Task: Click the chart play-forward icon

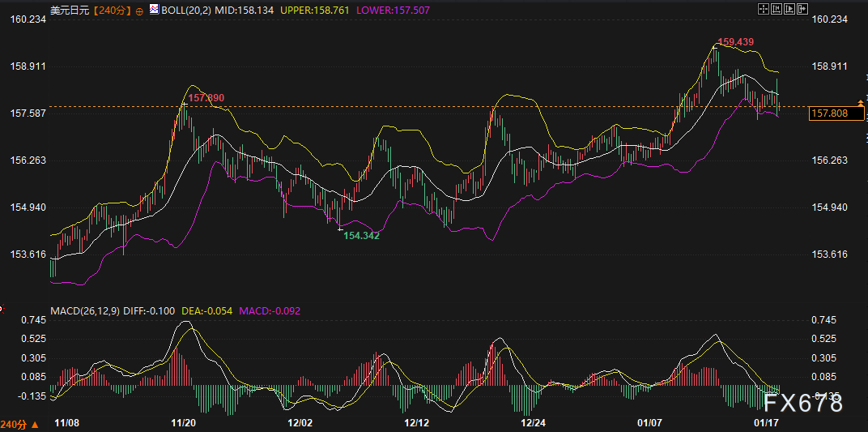Action: [789, 9]
